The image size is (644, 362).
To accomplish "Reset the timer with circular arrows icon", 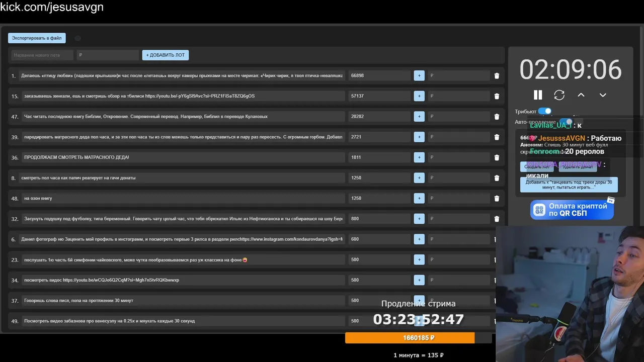I will 559,95.
